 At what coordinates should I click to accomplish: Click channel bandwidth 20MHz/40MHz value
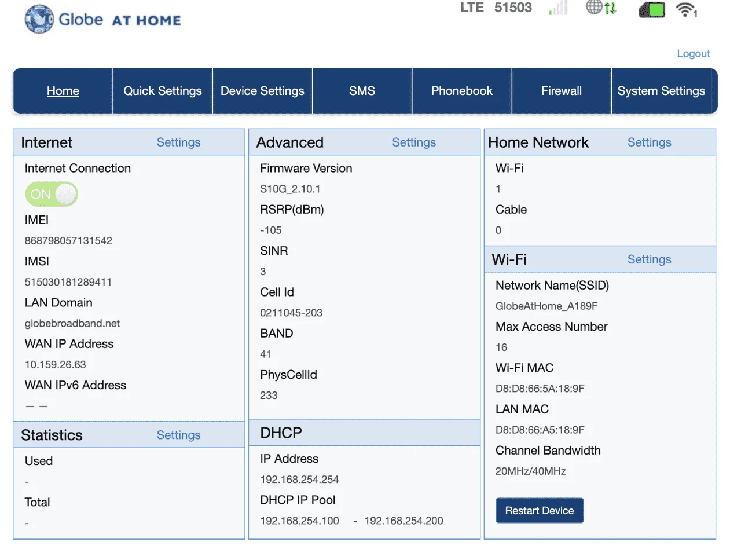(531, 471)
